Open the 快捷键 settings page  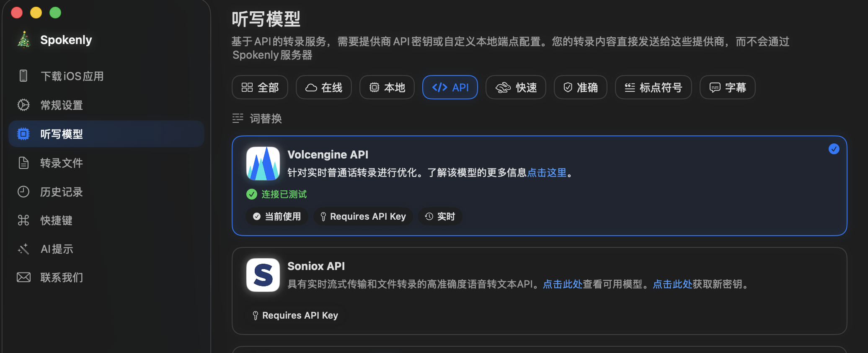(x=106, y=220)
